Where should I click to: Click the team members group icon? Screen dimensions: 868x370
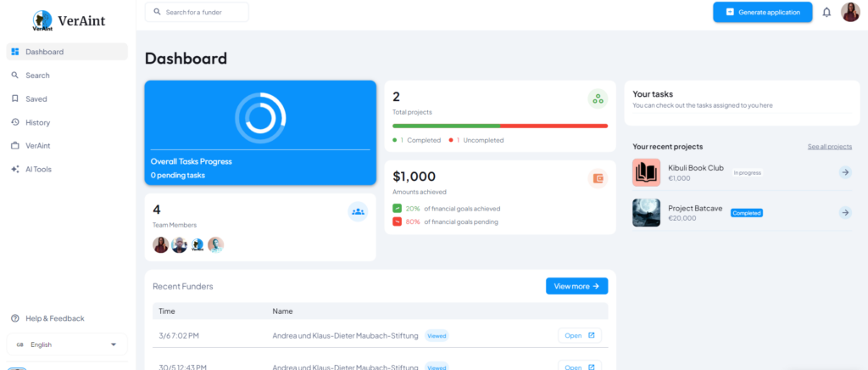click(358, 211)
